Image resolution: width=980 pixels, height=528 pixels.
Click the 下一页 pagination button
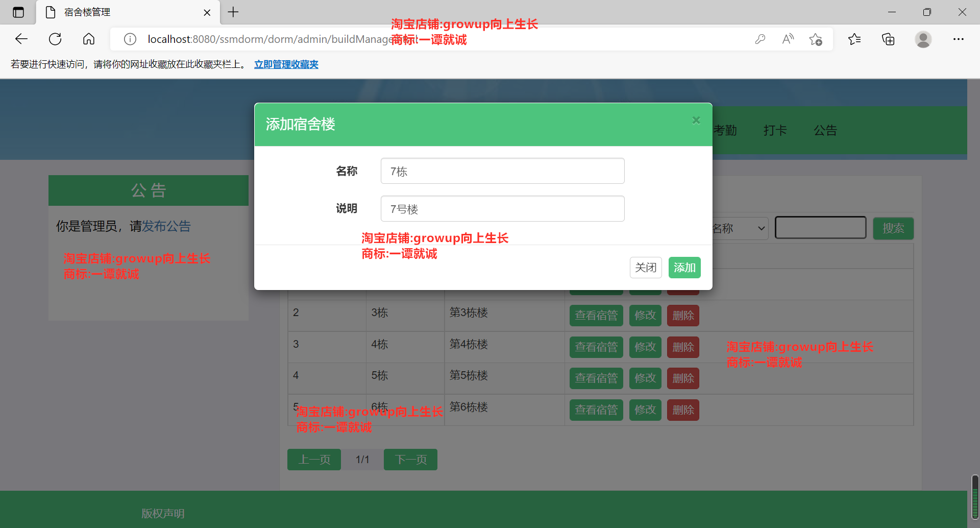point(410,460)
